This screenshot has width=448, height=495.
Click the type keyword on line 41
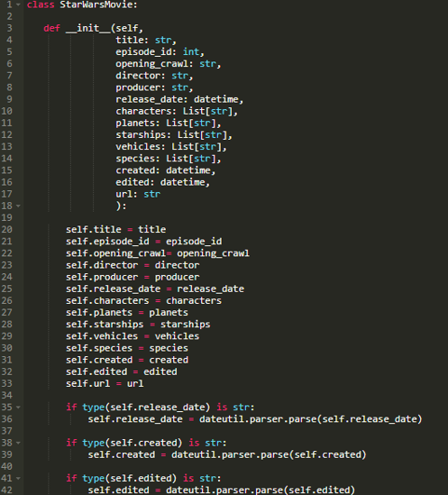pos(94,479)
